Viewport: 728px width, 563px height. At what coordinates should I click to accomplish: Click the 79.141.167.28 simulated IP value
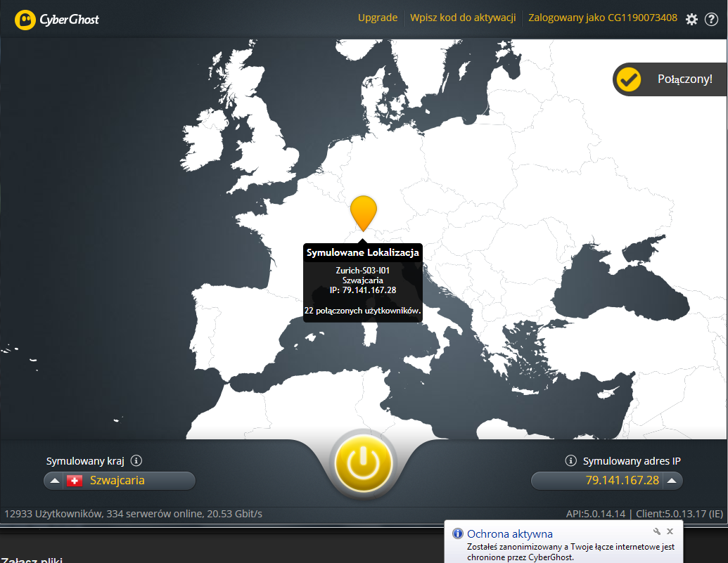point(622,480)
